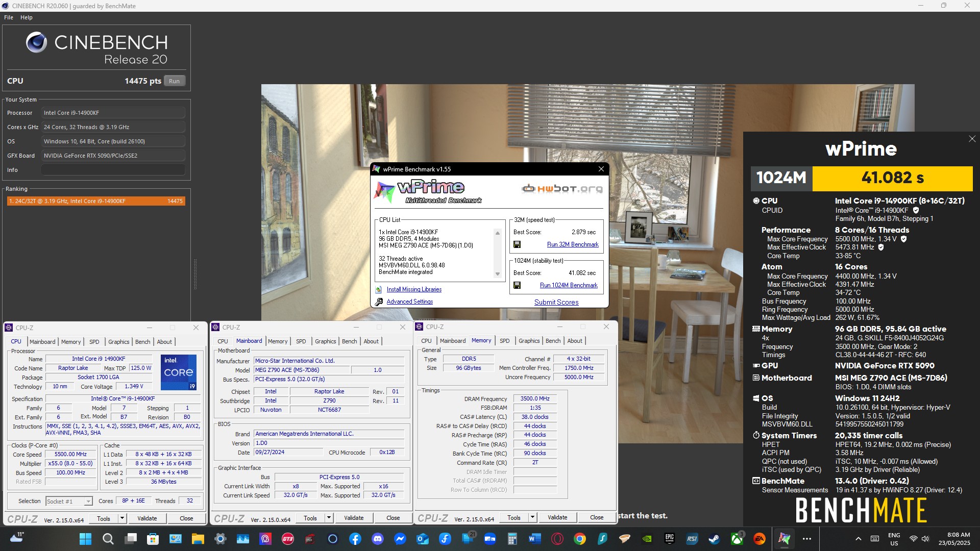The width and height of the screenshot is (980, 551).
Task: Click Run 1024M Benchmark link
Action: pyautogui.click(x=569, y=285)
